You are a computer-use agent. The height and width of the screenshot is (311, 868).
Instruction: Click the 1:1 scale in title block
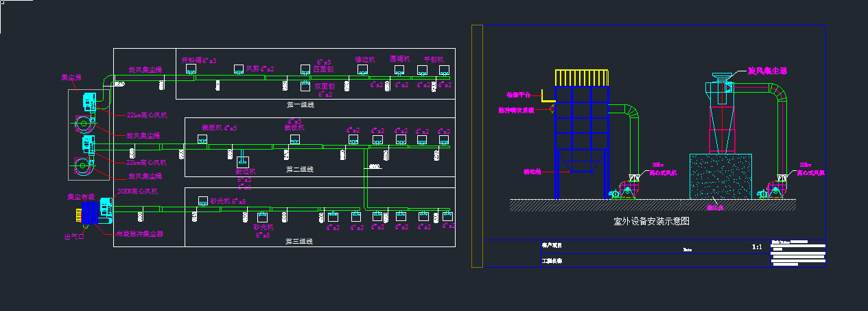tap(758, 246)
